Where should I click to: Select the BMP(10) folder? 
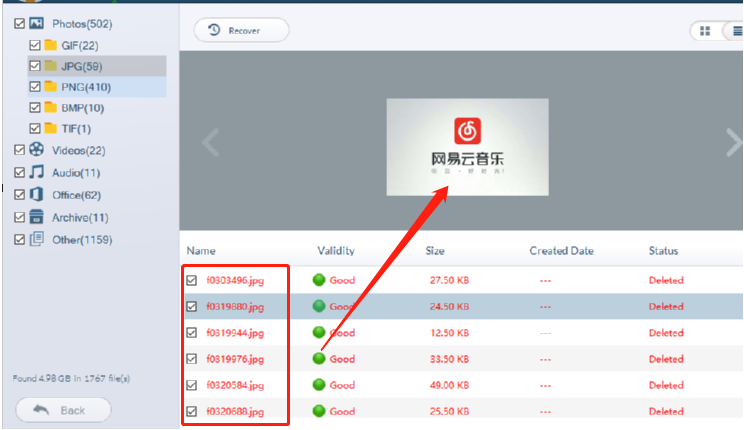tap(83, 108)
